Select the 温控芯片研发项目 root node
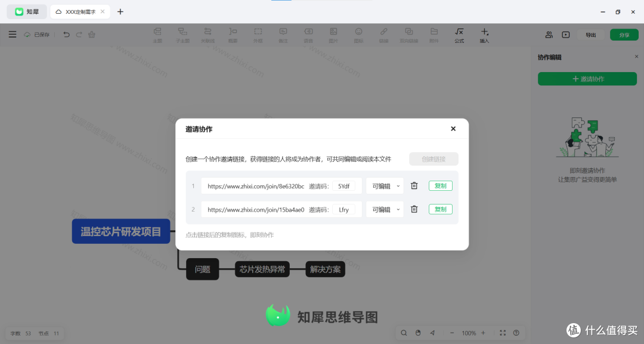This screenshot has height=344, width=644. [120, 231]
